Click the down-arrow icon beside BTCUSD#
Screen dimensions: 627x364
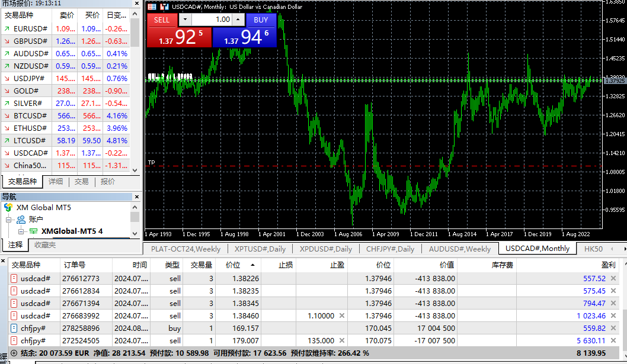[x=7, y=115]
